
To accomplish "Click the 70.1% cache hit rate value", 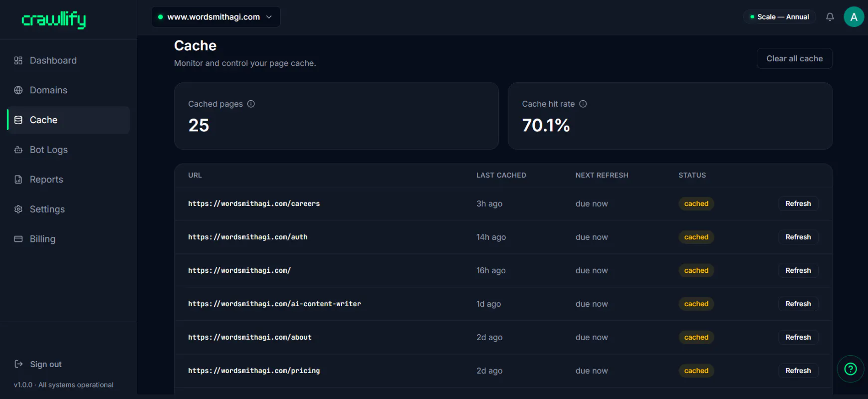I will click(x=546, y=125).
